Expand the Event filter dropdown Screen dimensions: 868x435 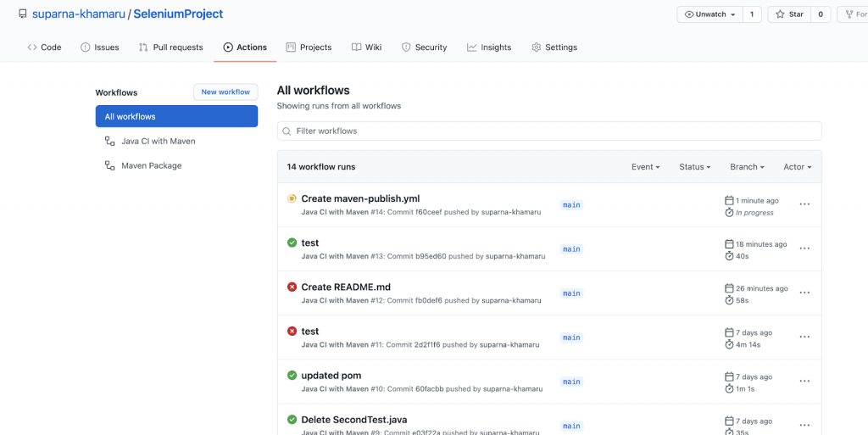(x=645, y=167)
